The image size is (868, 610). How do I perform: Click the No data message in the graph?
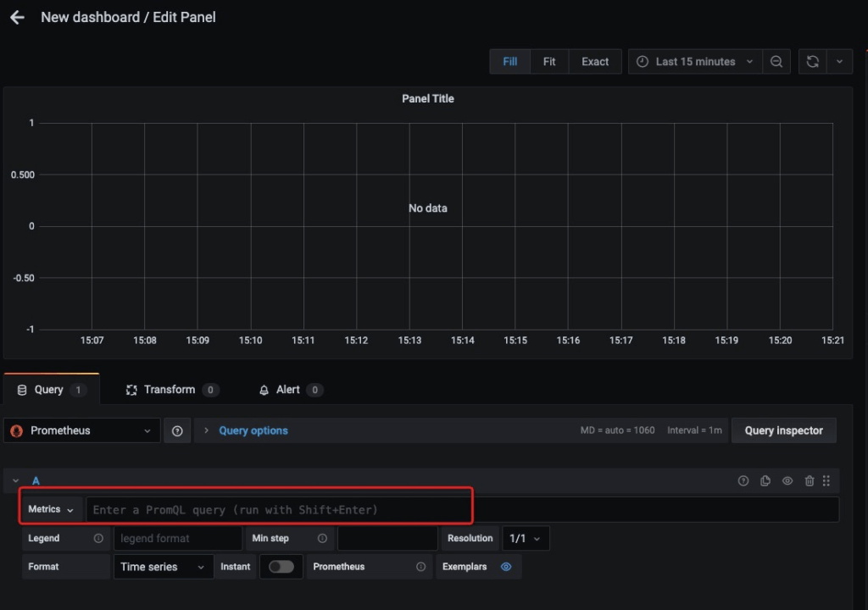[428, 208]
